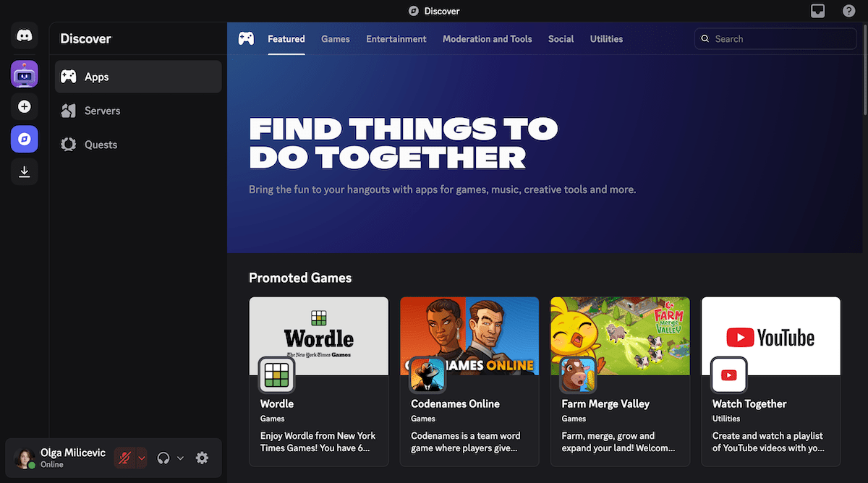Switch to the Games tab
The height and width of the screenshot is (483, 868).
point(335,39)
